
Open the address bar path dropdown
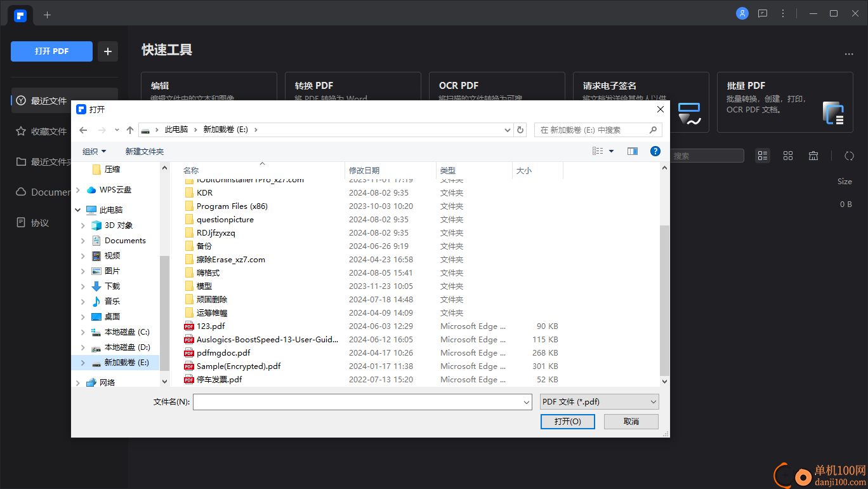tap(508, 130)
